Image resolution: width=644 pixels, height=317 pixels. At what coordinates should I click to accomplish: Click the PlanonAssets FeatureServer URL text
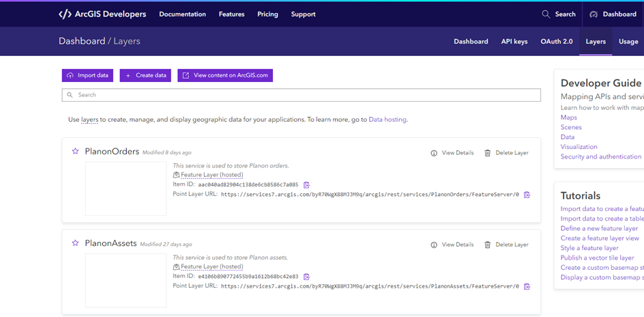click(370, 286)
